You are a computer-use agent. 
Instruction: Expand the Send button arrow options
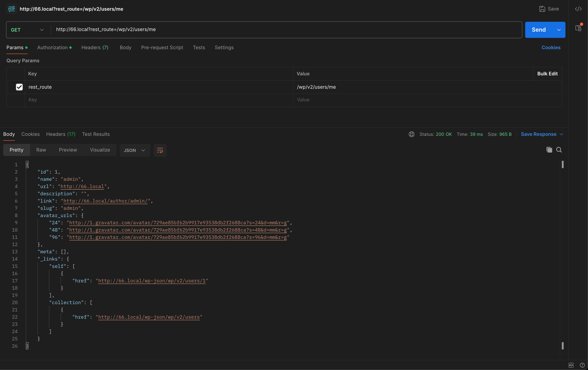point(559,30)
